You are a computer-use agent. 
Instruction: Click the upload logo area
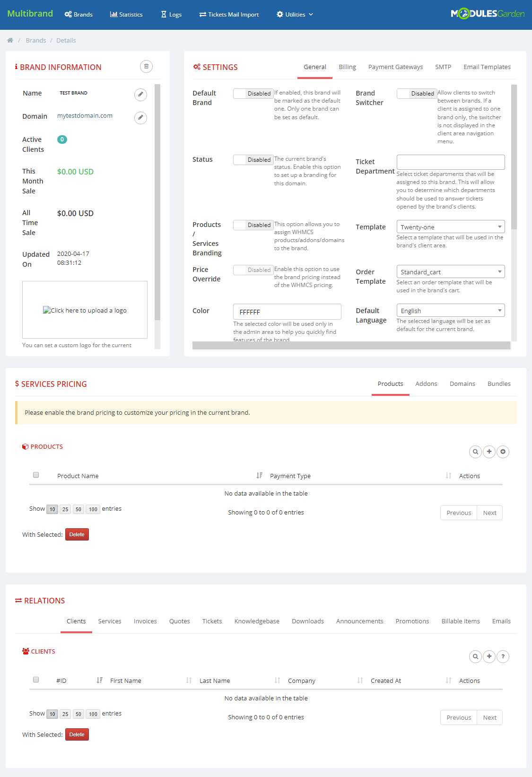pos(85,310)
